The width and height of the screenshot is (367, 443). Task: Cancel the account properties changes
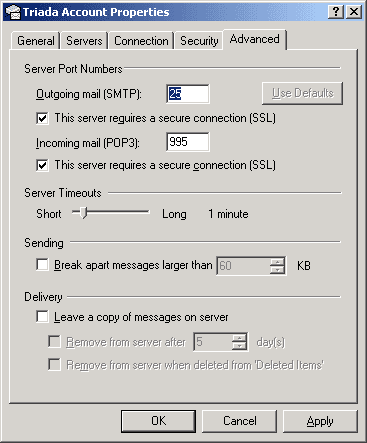pos(239,421)
